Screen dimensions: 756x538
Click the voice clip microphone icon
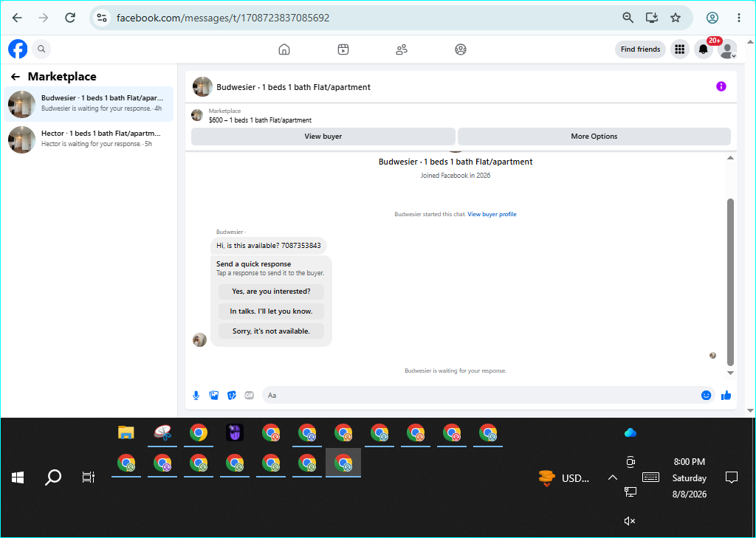[x=196, y=396]
